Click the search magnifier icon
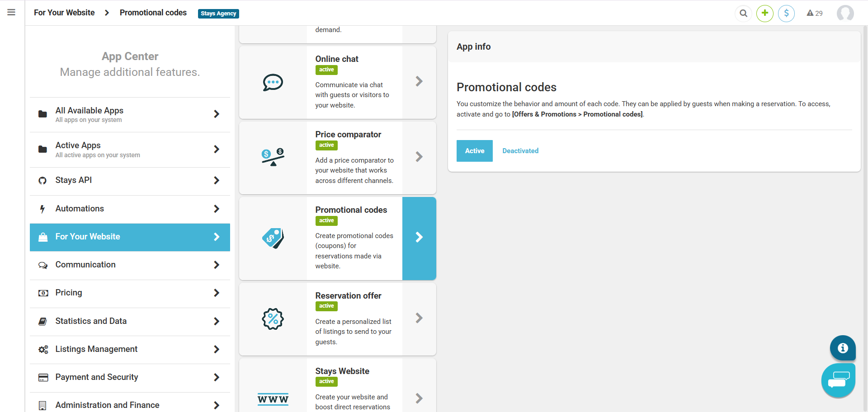 [x=743, y=13]
